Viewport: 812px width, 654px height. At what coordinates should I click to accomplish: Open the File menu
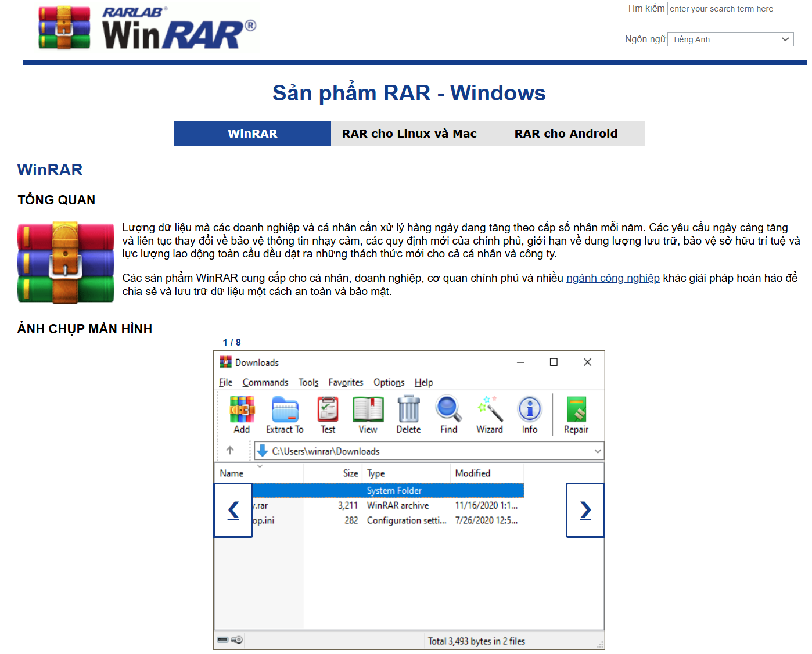[x=226, y=382]
